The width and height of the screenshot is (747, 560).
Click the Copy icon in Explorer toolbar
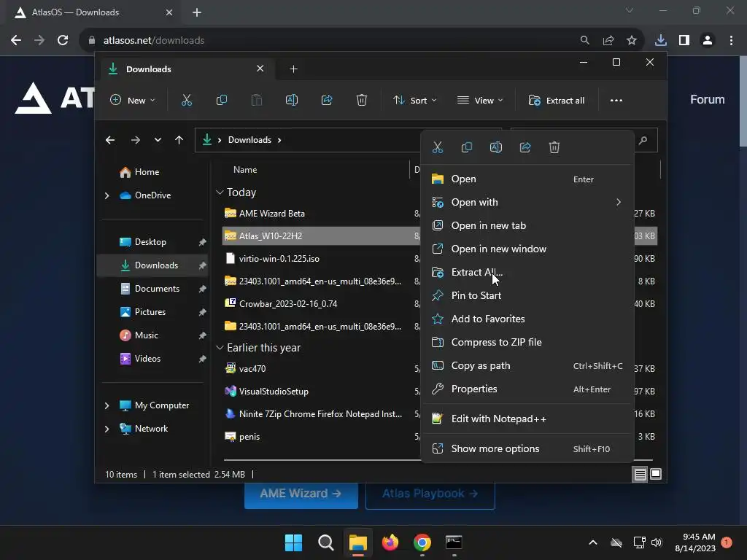(222, 100)
